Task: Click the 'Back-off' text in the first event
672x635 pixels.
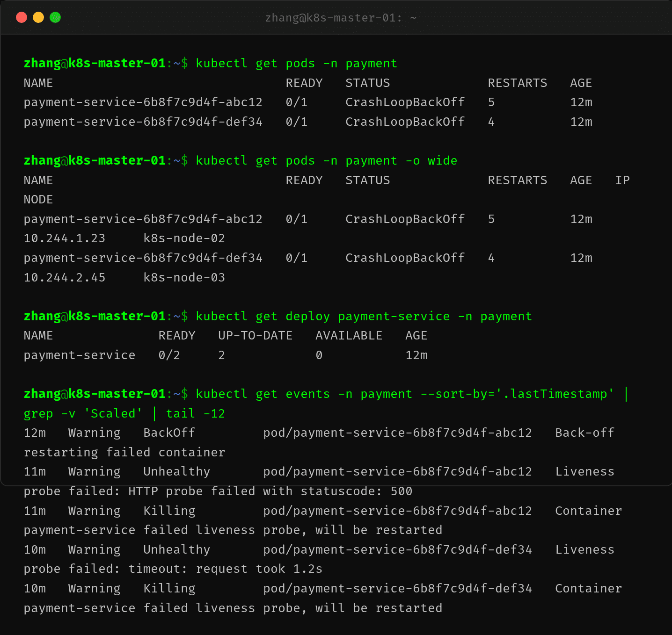Action: click(584, 433)
